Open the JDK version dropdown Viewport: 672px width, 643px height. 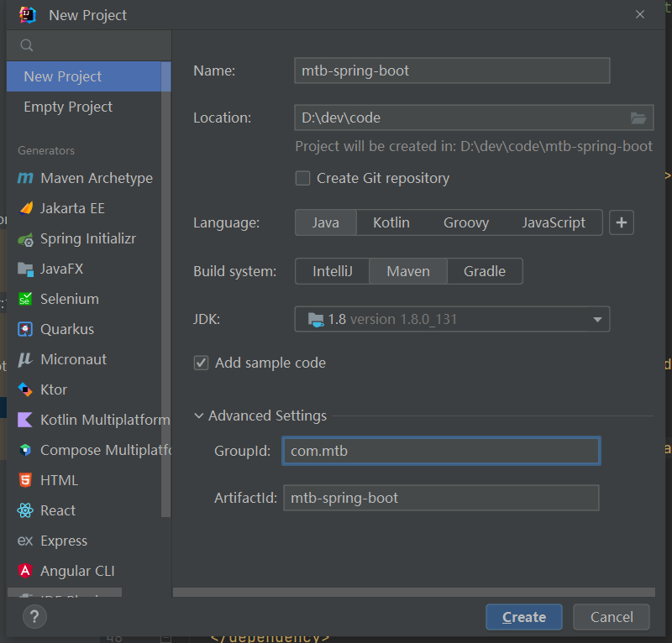(452, 319)
